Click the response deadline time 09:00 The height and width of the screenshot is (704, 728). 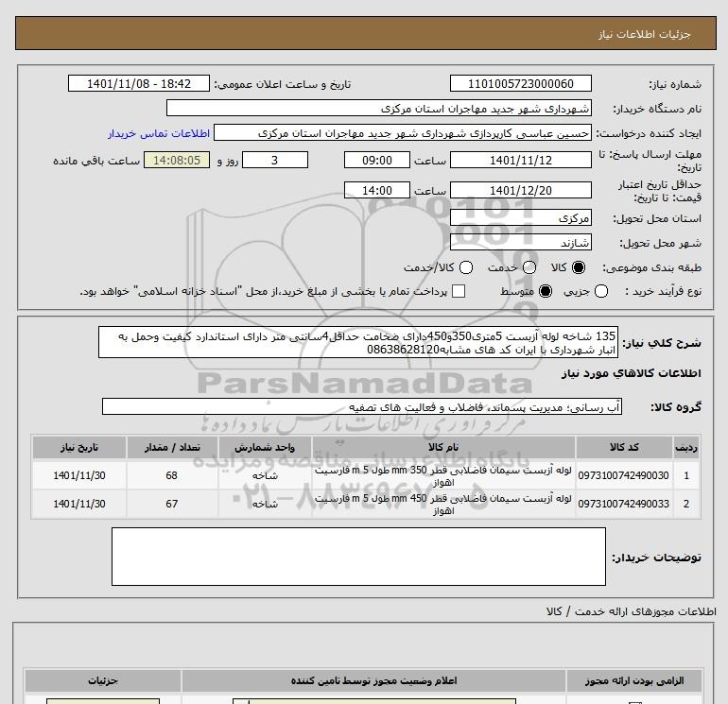pos(377,160)
